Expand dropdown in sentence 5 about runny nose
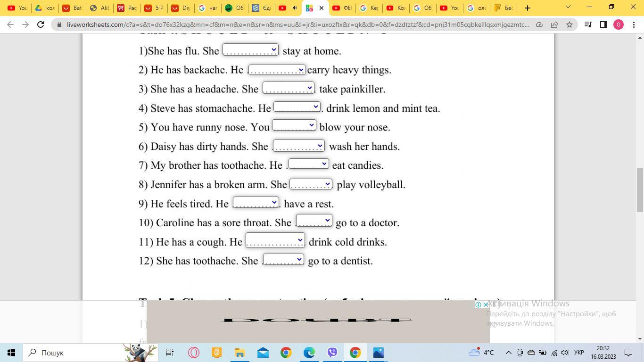This screenshot has height=362, width=644. pyautogui.click(x=294, y=125)
